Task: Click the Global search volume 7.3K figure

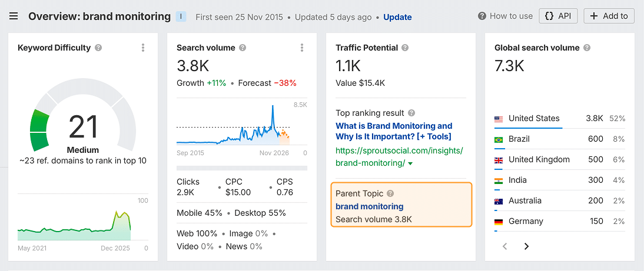Action: click(509, 65)
